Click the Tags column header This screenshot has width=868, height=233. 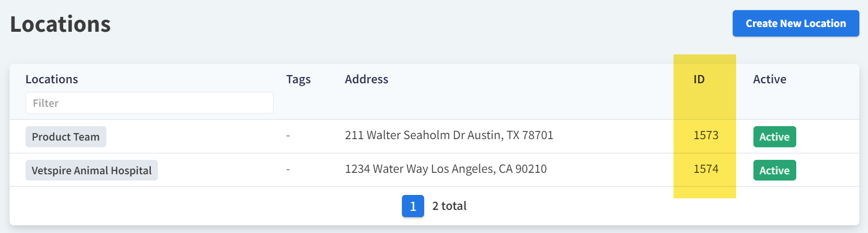tap(298, 79)
